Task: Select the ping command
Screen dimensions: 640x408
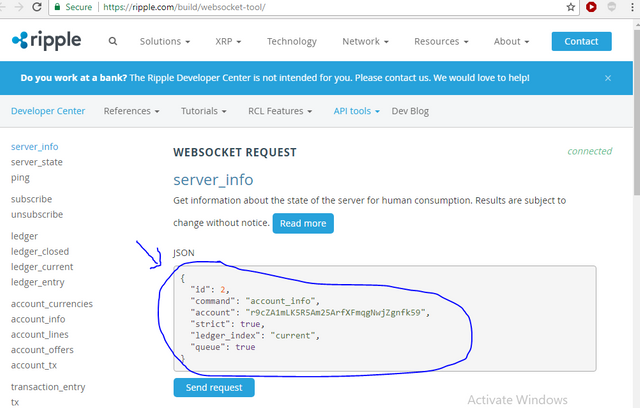Action: tap(20, 178)
